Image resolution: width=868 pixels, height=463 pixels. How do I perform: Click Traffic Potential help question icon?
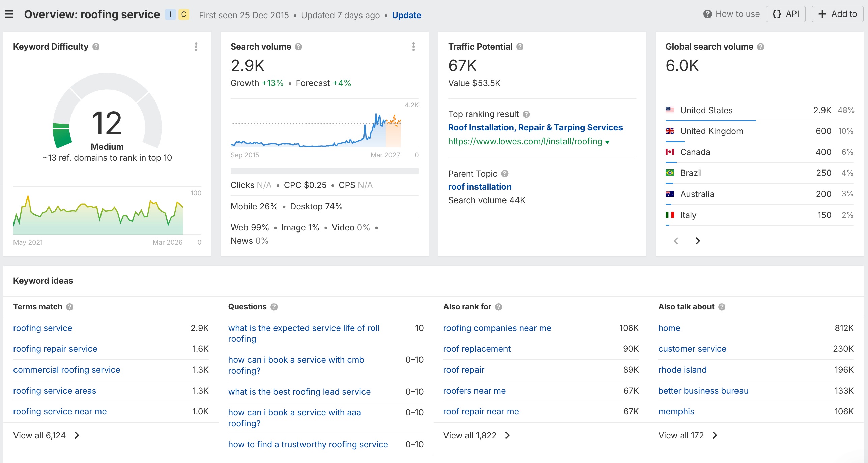pos(520,47)
